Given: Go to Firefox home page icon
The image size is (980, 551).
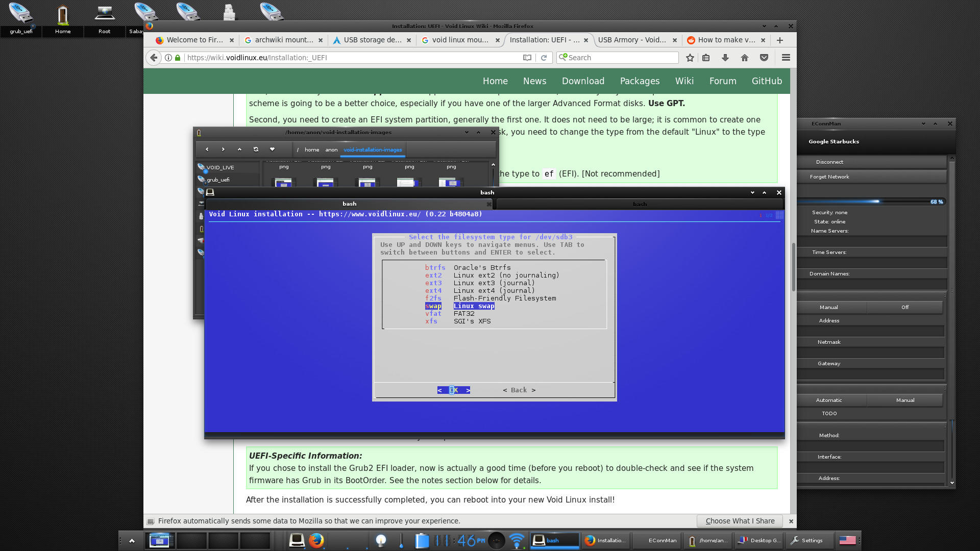Looking at the screenshot, I should coord(745,58).
